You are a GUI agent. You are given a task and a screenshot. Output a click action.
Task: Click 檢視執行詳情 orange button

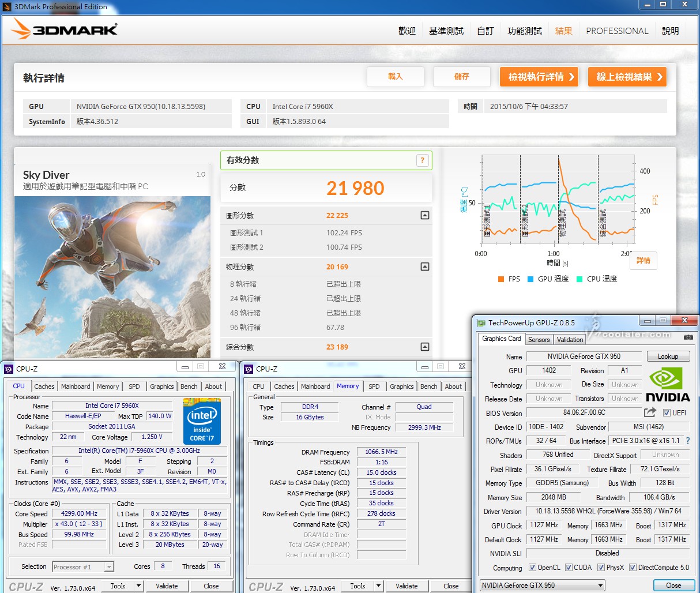pyautogui.click(x=539, y=76)
